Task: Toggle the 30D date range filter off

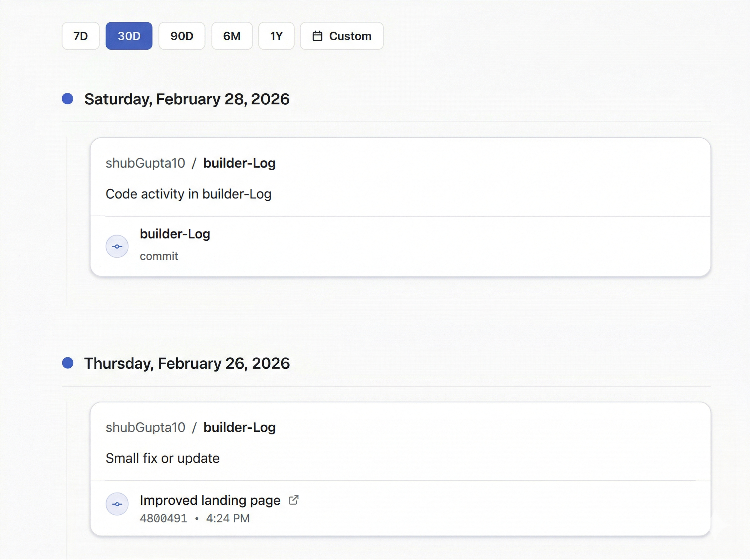Action: click(129, 36)
